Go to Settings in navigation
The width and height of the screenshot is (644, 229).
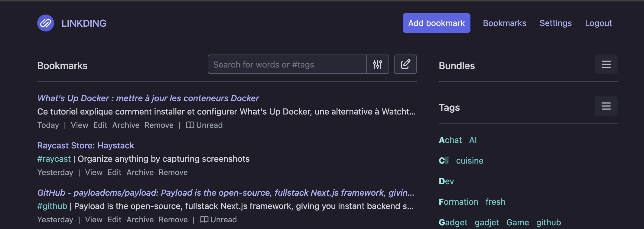coord(555,23)
